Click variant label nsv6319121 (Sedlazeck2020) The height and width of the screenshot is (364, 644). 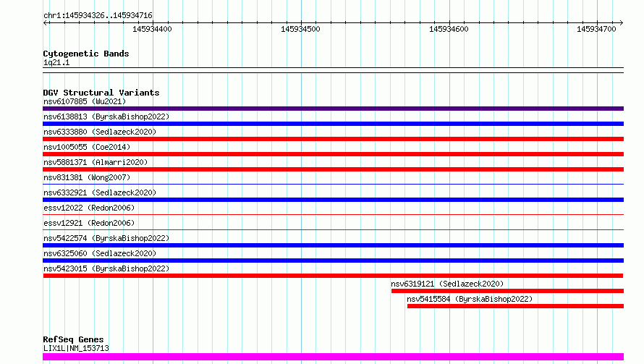click(x=447, y=284)
